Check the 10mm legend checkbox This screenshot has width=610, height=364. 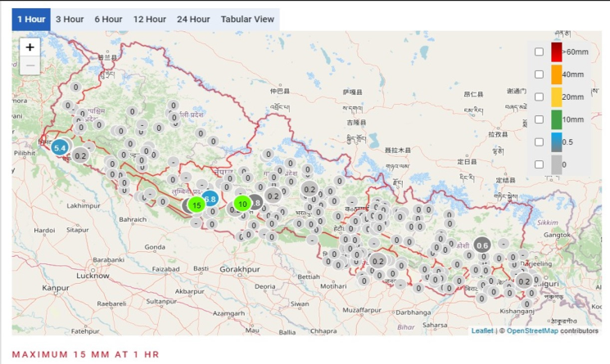click(x=539, y=119)
